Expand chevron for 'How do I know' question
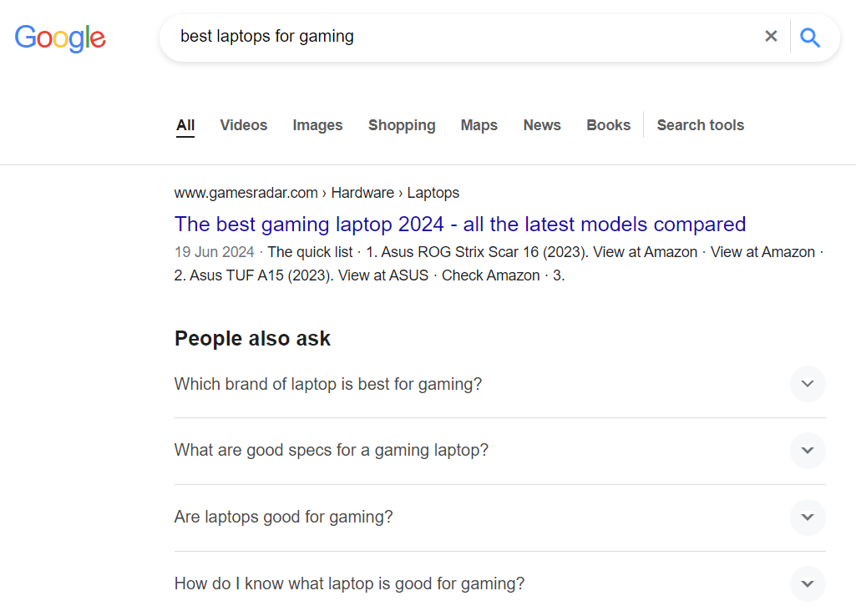The height and width of the screenshot is (616, 856). [x=807, y=583]
